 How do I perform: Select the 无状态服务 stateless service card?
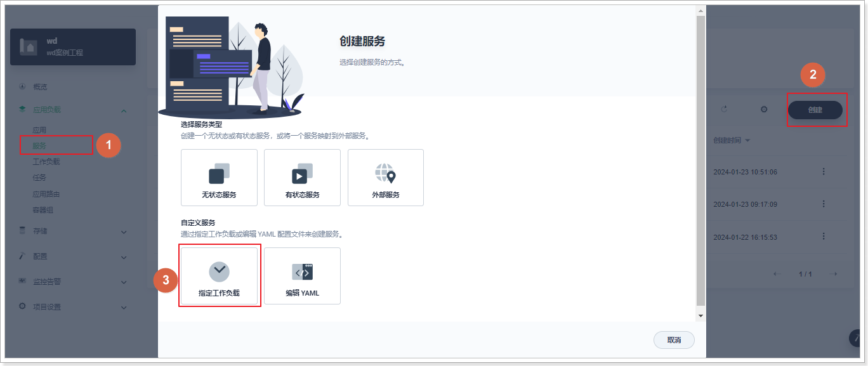point(219,178)
